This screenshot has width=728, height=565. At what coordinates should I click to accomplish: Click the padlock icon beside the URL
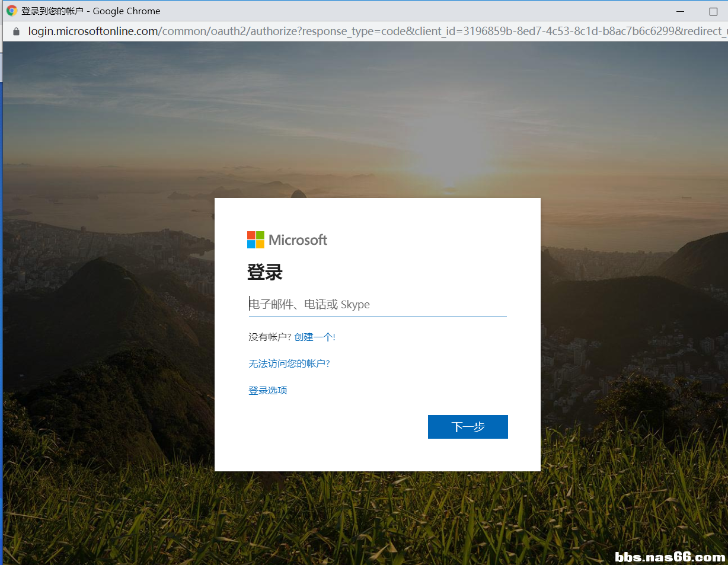16,31
